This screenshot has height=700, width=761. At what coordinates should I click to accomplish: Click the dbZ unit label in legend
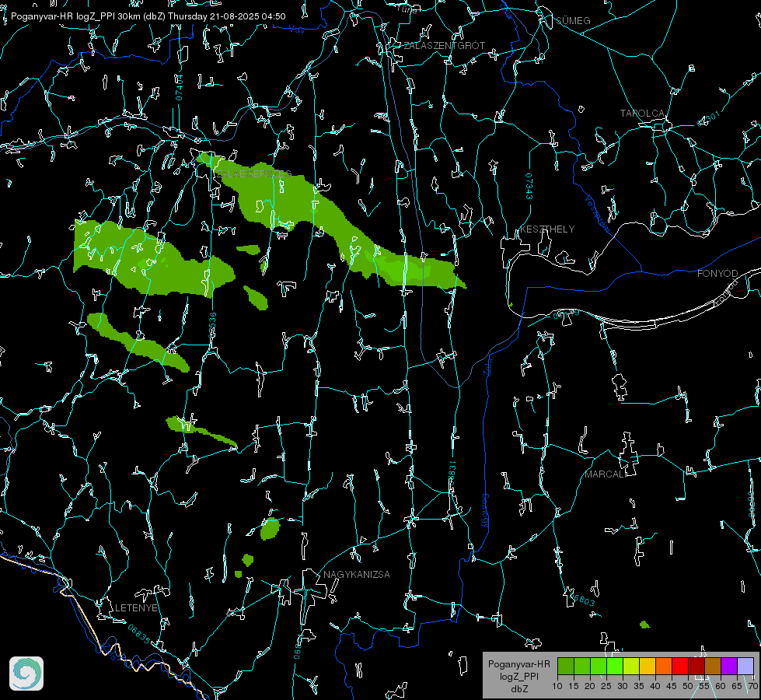point(518,689)
